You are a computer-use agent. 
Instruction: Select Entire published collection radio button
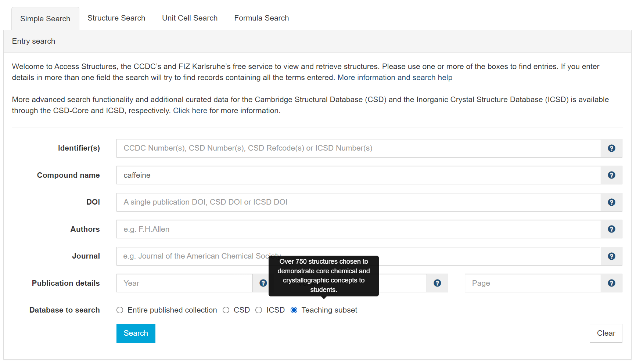120,310
